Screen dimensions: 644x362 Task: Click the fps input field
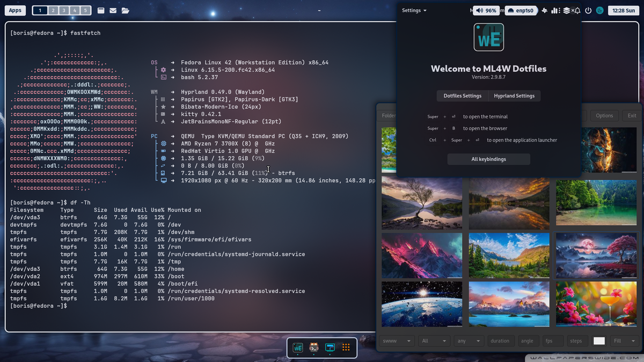pos(553,341)
